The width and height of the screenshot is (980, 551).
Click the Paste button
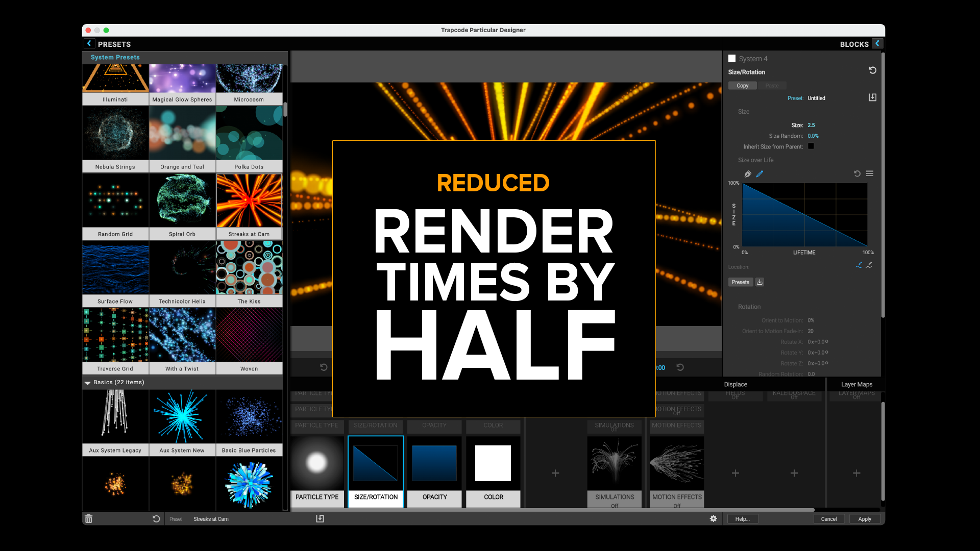pyautogui.click(x=772, y=86)
